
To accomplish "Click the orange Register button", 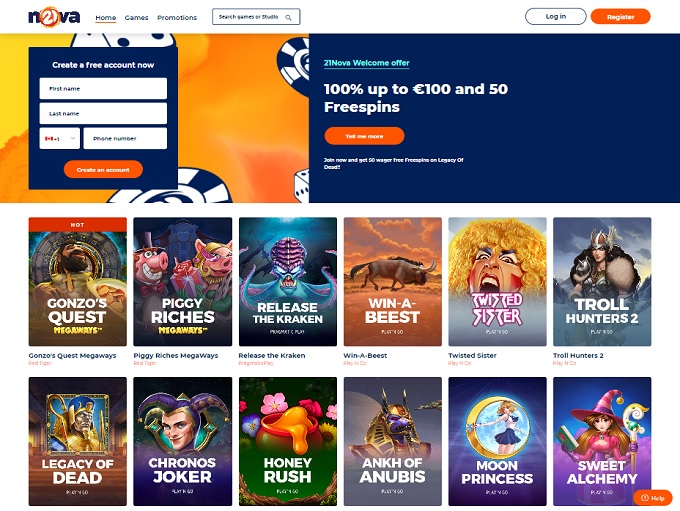I will (x=621, y=16).
